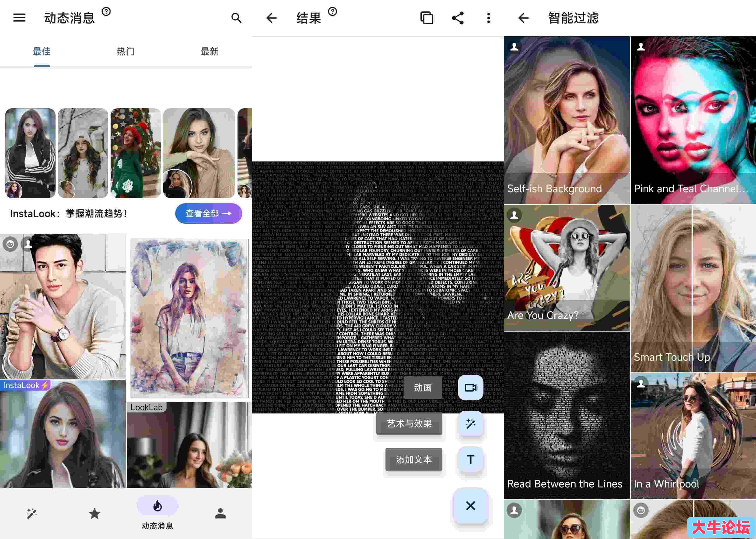Share the result image
Image resolution: width=756 pixels, height=539 pixels.
[x=458, y=17]
